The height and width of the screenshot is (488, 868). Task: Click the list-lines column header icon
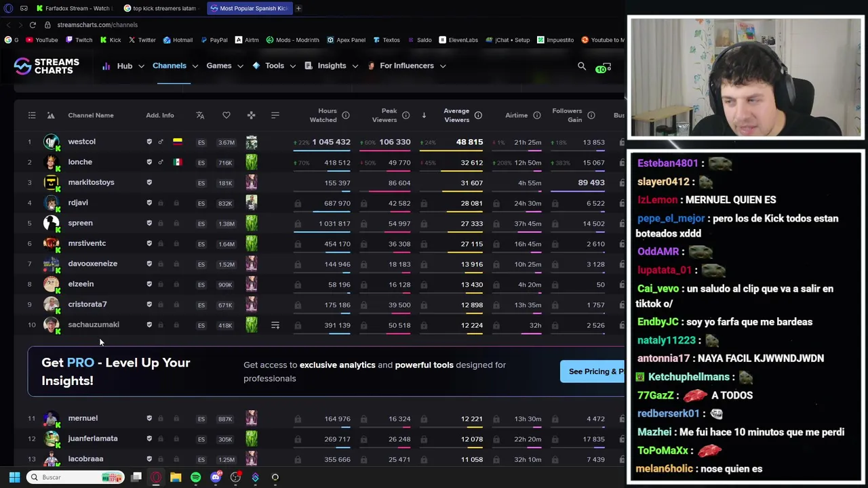[x=275, y=116]
